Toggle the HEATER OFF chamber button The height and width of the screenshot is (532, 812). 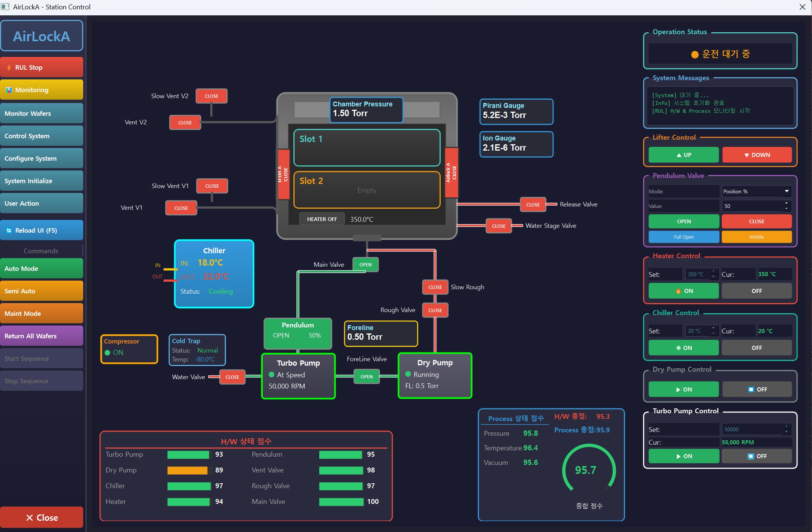click(322, 219)
